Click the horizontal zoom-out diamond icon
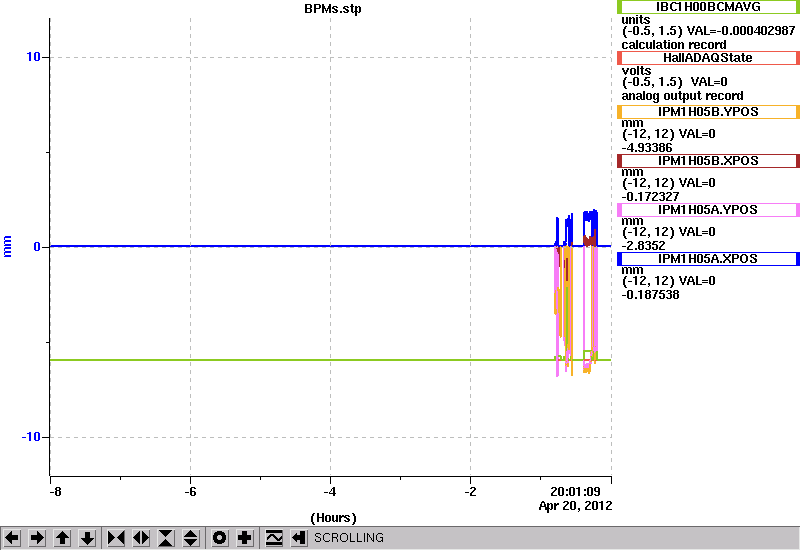This screenshot has height=550, width=800. click(141, 538)
